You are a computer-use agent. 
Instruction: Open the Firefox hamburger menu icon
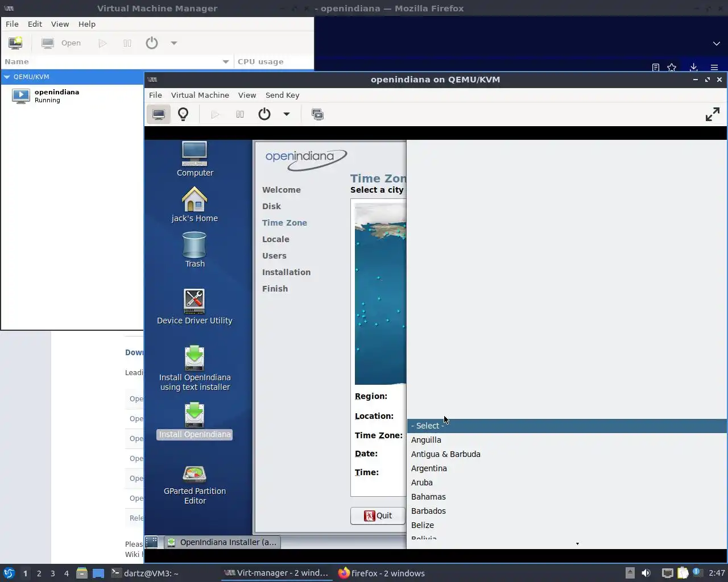pyautogui.click(x=714, y=67)
